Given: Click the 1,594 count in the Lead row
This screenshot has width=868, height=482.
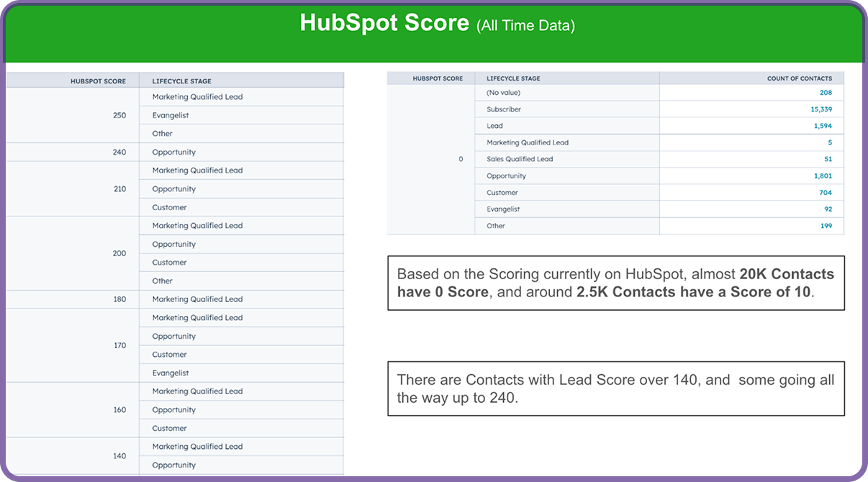Looking at the screenshot, I should tap(823, 126).
